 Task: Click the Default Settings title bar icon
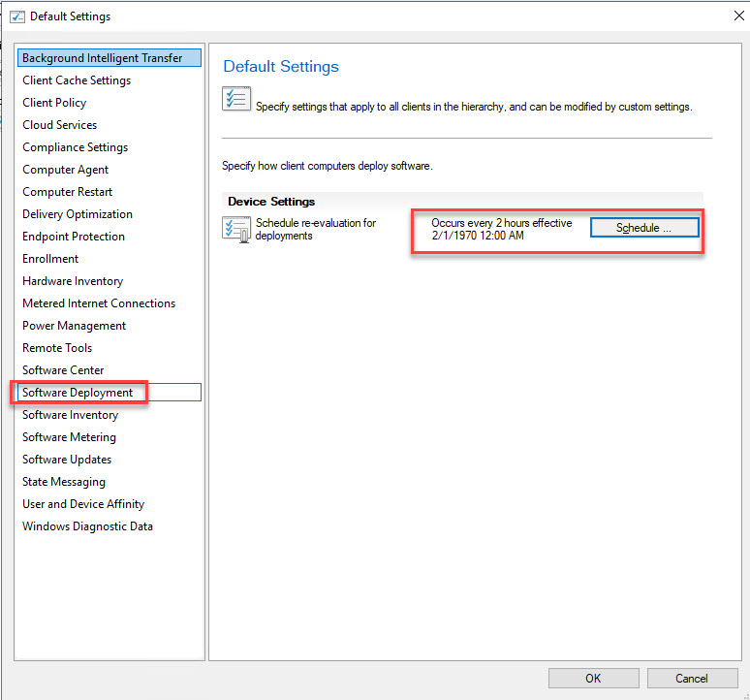[x=16, y=16]
